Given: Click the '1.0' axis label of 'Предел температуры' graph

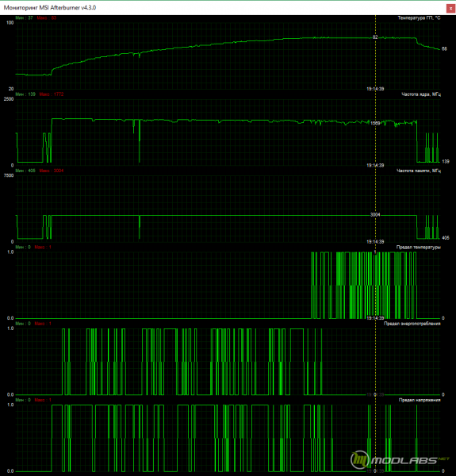Looking at the screenshot, I should [x=10, y=252].
